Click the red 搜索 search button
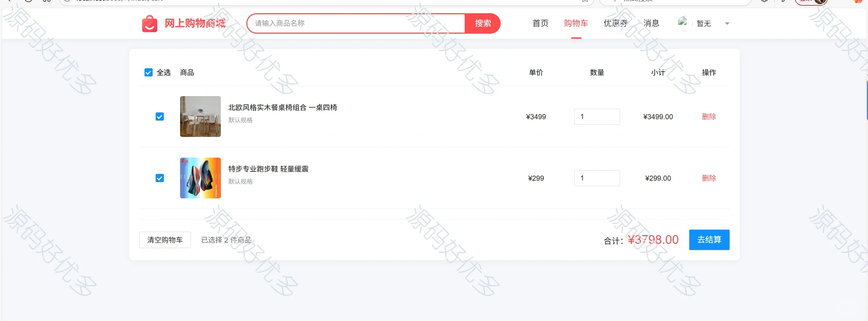 (483, 23)
